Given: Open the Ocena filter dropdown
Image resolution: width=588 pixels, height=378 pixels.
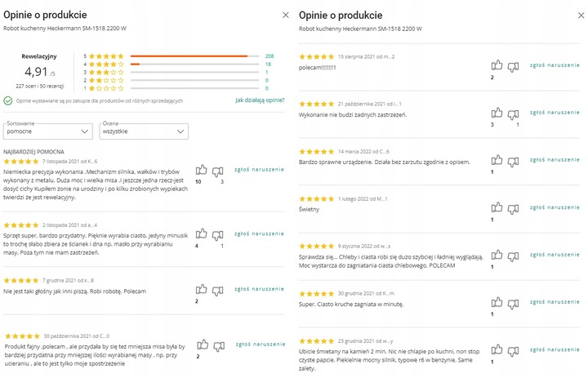Looking at the screenshot, I should [144, 131].
